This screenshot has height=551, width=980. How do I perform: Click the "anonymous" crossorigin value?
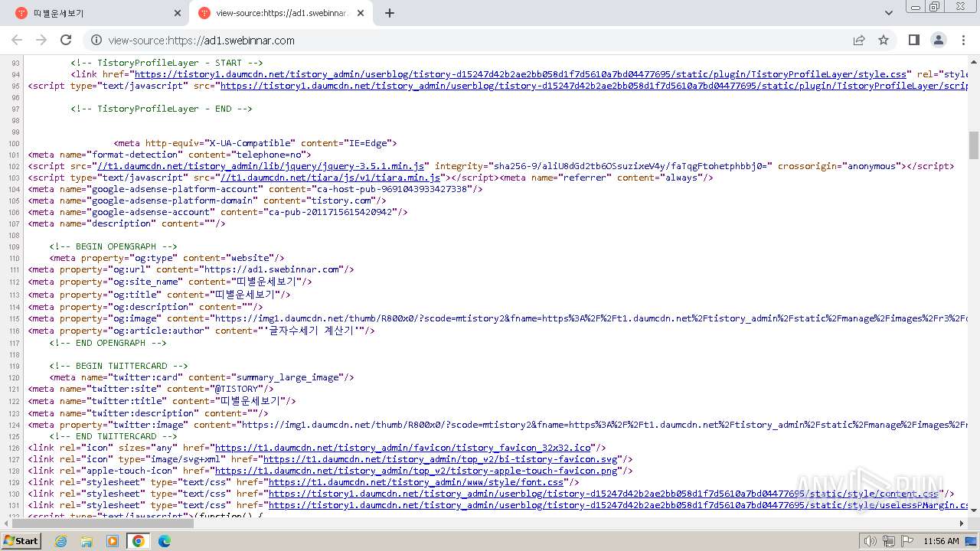pyautogui.click(x=872, y=166)
